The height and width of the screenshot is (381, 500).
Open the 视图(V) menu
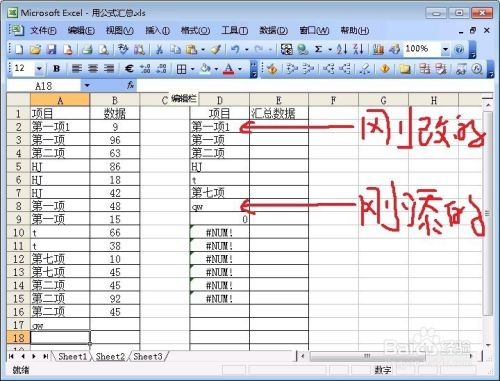coord(119,31)
